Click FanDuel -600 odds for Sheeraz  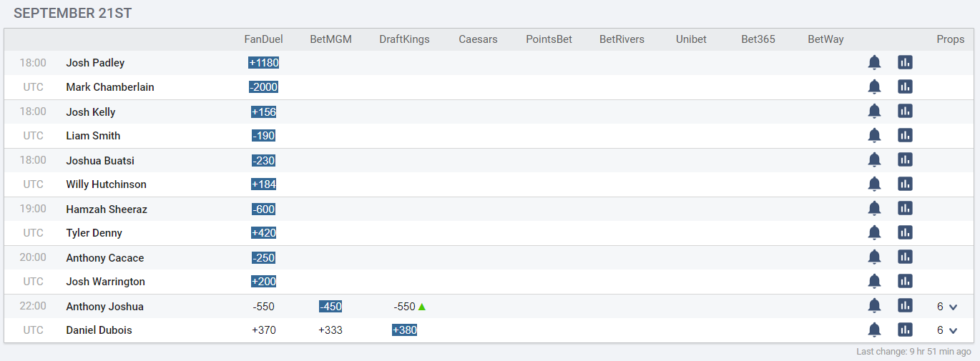pyautogui.click(x=264, y=209)
